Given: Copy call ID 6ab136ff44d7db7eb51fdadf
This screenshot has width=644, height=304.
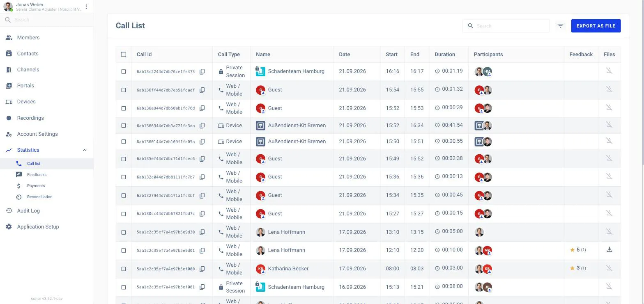Looking at the screenshot, I should 202,90.
